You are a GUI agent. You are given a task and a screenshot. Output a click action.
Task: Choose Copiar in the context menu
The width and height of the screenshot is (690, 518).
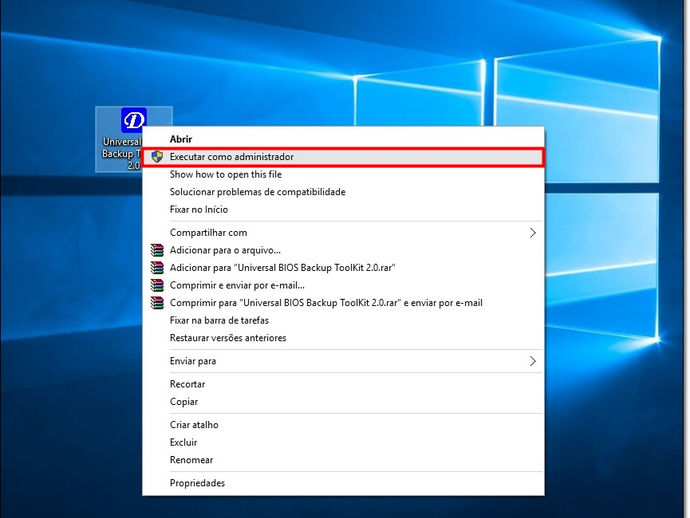coord(343,402)
